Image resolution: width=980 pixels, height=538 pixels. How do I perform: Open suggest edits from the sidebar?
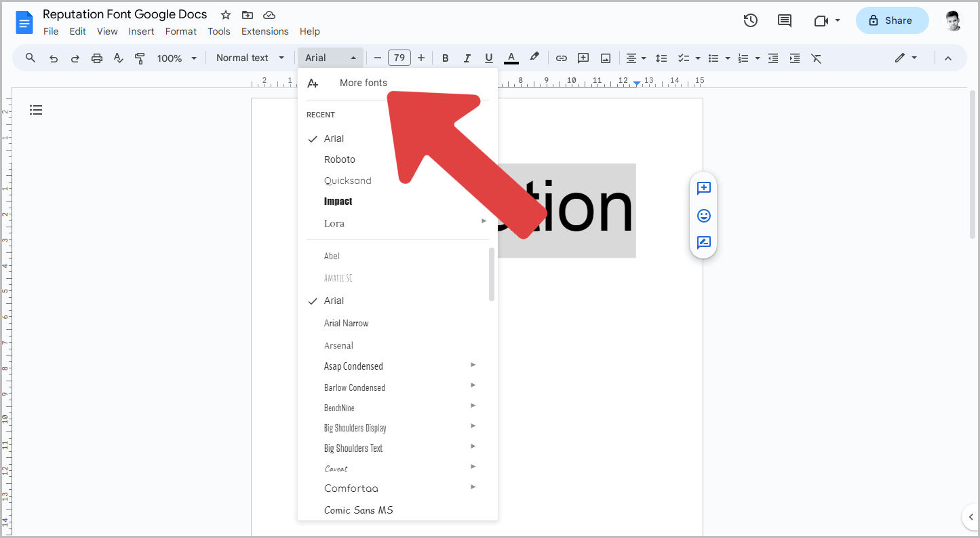click(x=703, y=242)
